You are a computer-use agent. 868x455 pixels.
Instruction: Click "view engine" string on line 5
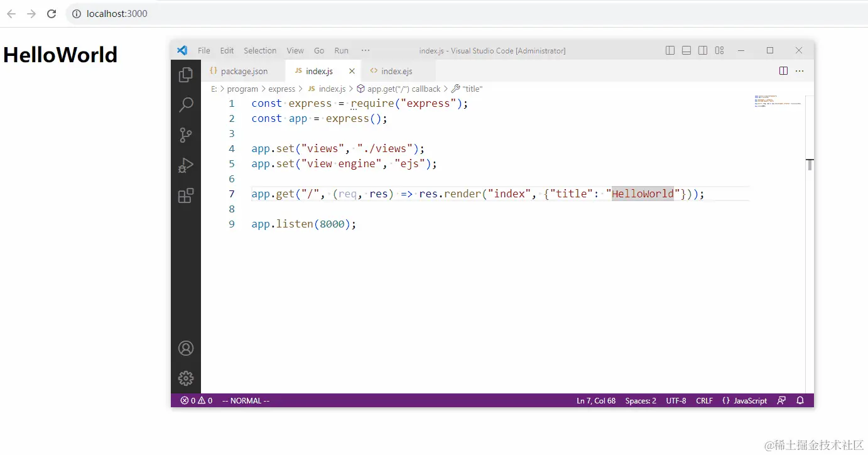[341, 163]
